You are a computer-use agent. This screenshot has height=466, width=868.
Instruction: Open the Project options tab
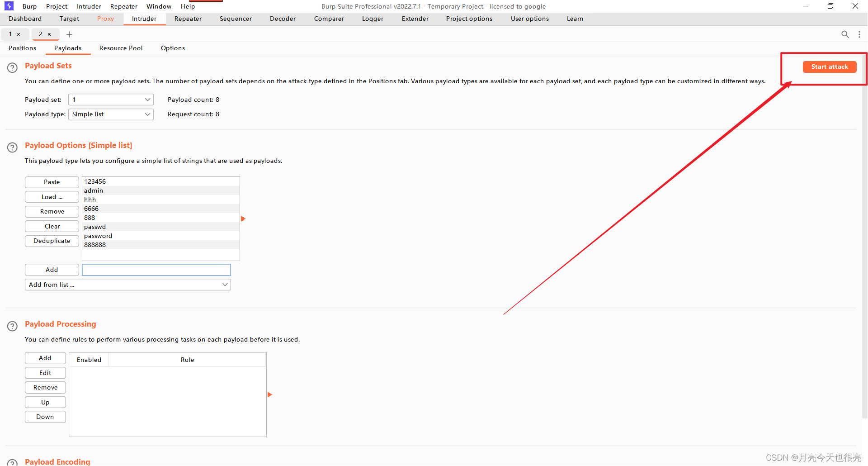pos(469,19)
